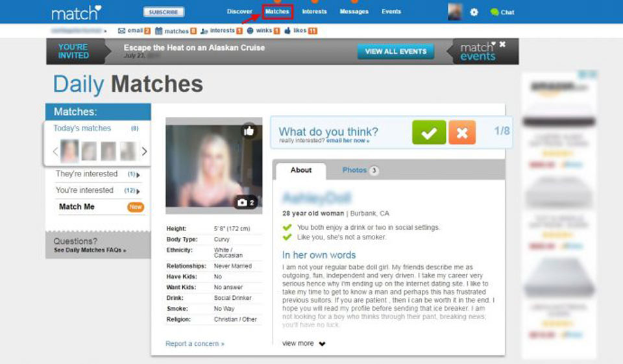The image size is (623, 364).
Task: Open photo count camera badge
Action: pyautogui.click(x=245, y=202)
